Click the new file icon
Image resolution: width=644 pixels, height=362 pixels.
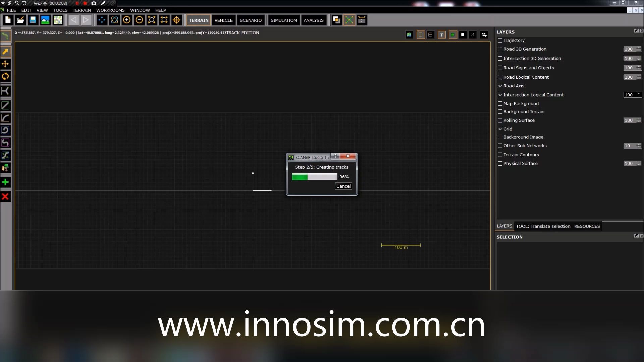pyautogui.click(x=8, y=20)
